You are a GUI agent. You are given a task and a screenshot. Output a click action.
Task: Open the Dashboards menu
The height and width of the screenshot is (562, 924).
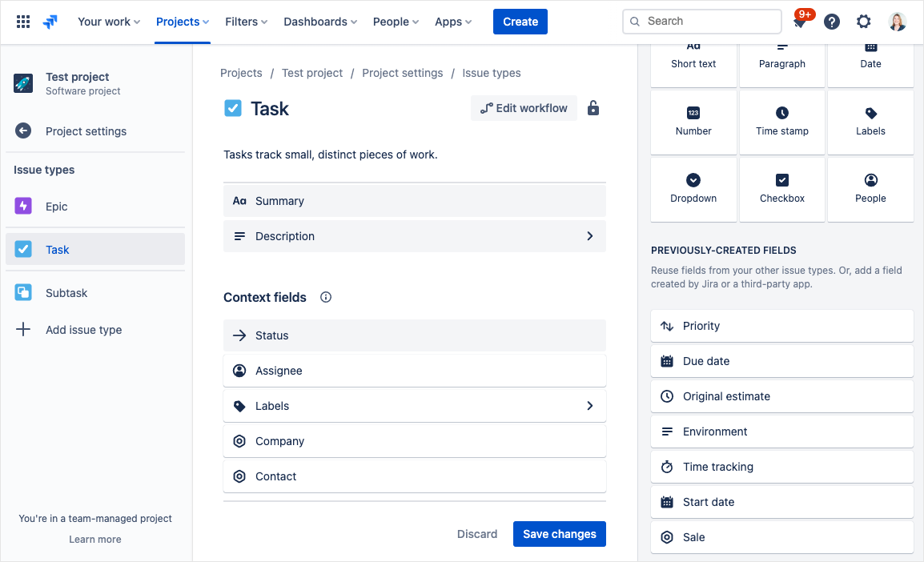(320, 22)
